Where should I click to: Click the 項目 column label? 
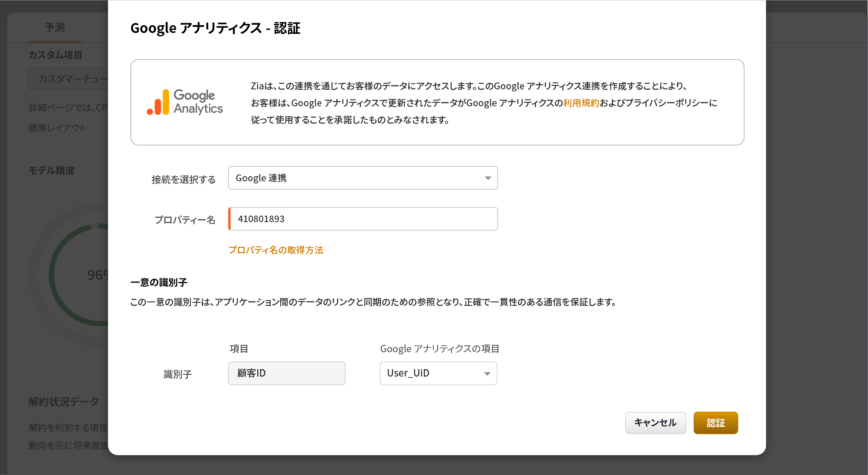click(x=239, y=349)
